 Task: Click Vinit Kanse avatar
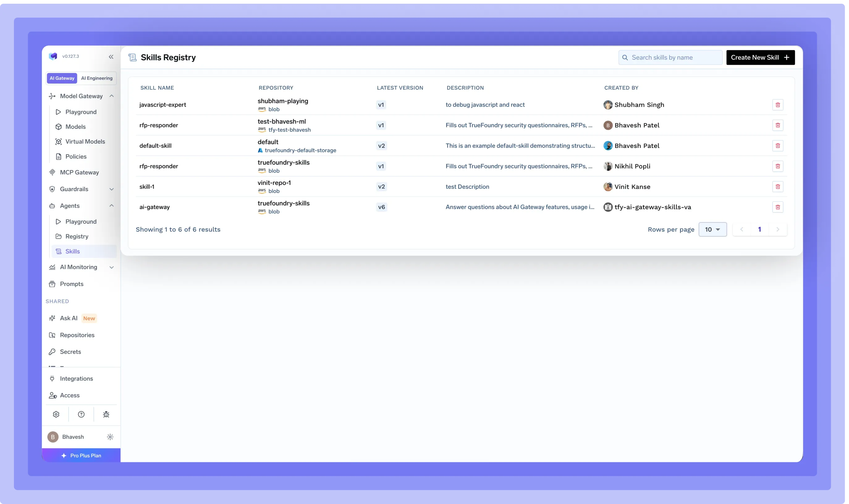coord(608,187)
